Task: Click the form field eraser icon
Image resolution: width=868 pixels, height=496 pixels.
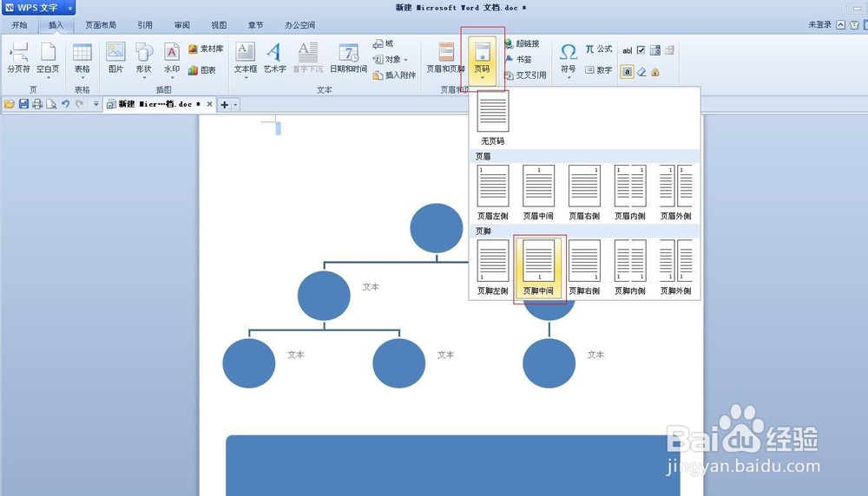Action: click(641, 72)
